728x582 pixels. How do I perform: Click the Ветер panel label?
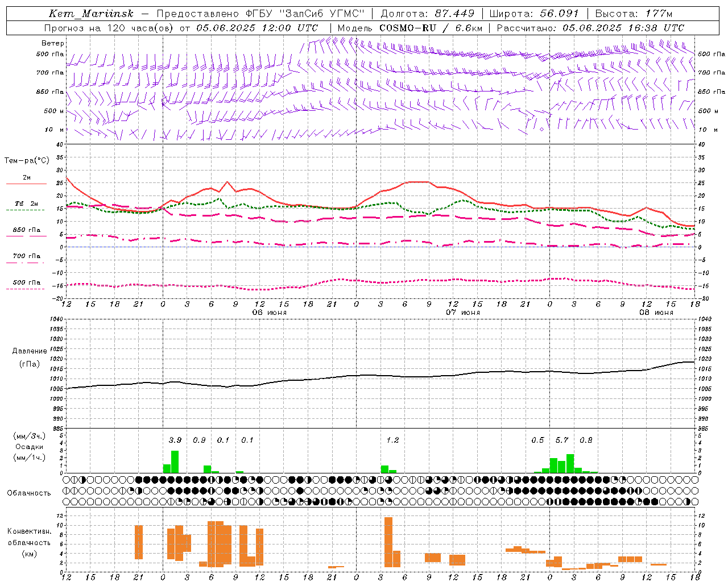tap(53, 43)
